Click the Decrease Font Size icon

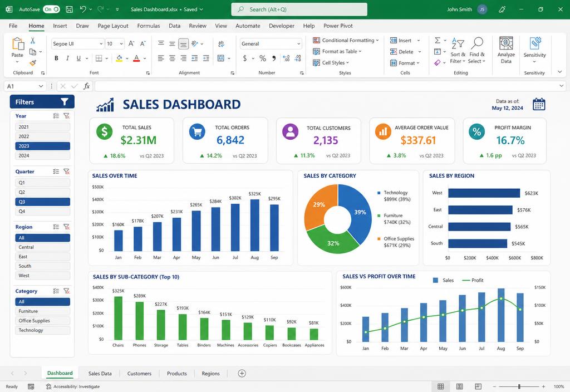pos(143,43)
